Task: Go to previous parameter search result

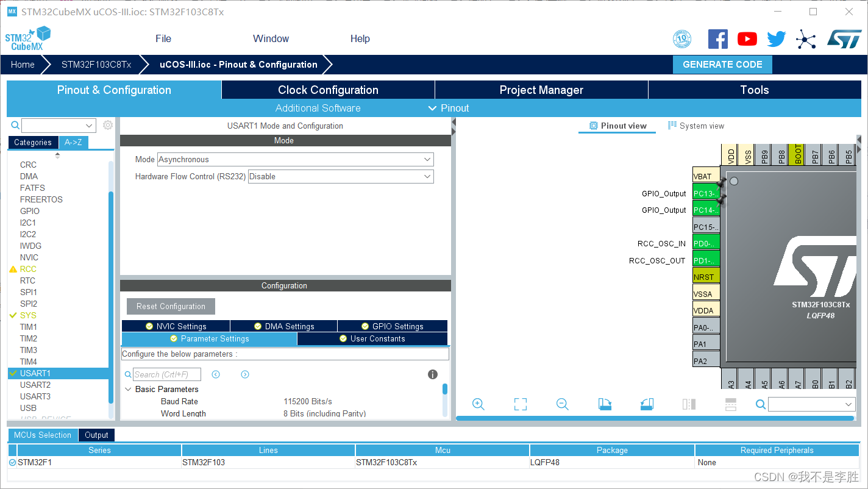Action: 216,374
